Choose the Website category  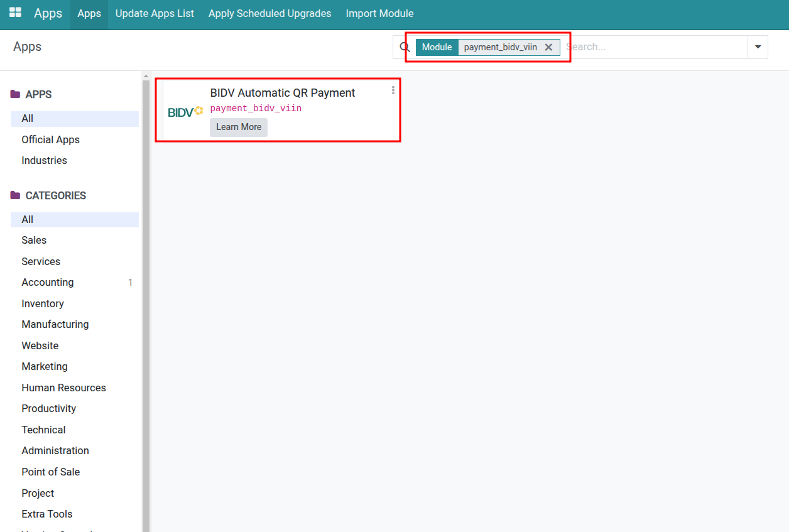tap(75, 345)
